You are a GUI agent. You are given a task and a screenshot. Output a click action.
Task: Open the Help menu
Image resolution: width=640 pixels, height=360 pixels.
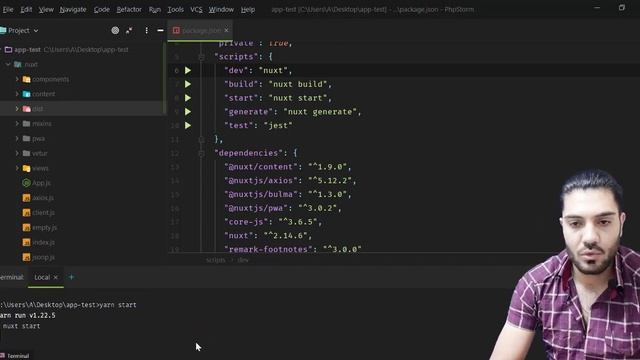248,9
